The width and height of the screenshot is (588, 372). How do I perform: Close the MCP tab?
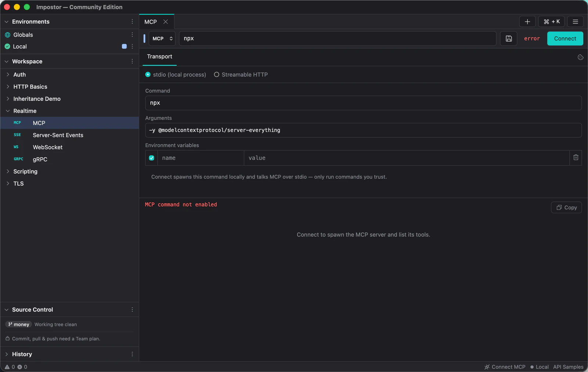[x=166, y=22]
